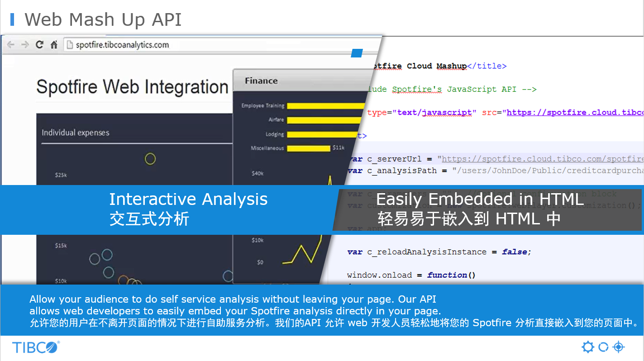Viewport: 644px width, 361px height.
Task: Click the c_reloadAnalysisInstance = false line
Action: click(x=439, y=252)
